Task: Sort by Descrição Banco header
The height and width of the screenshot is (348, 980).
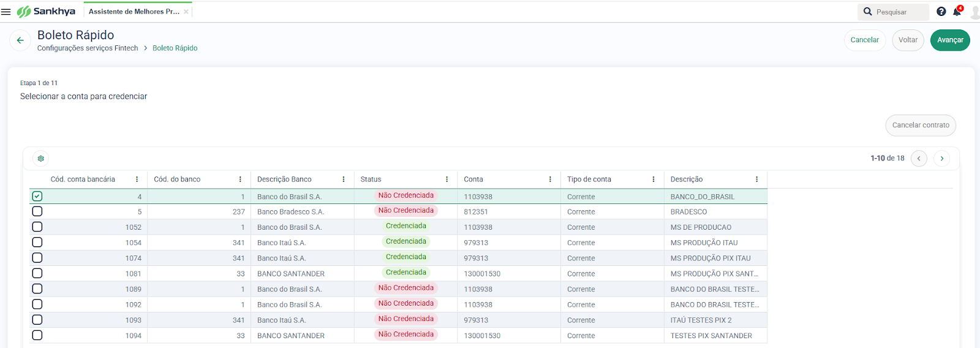Action: pos(284,180)
